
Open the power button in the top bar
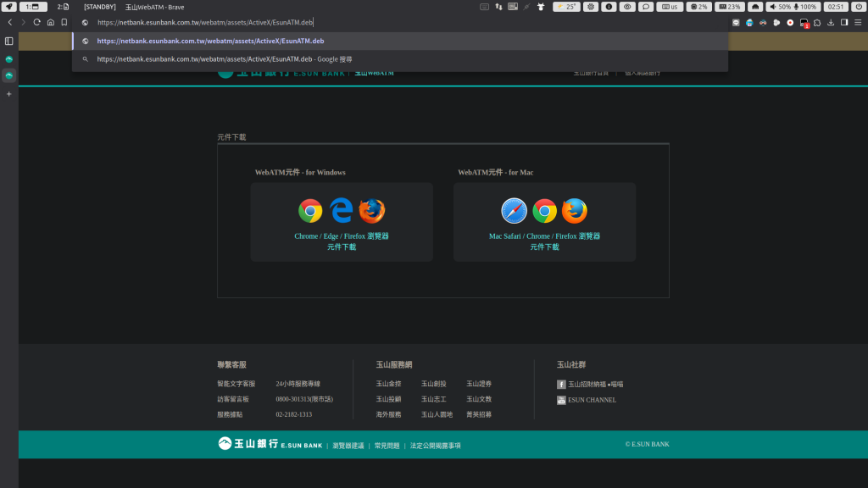860,7
